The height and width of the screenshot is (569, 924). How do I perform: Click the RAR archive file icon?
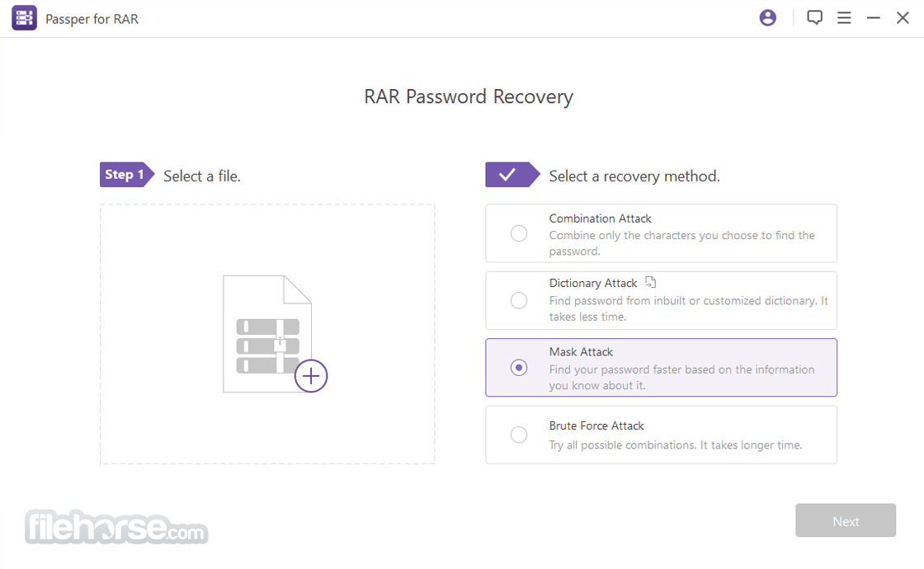267,333
